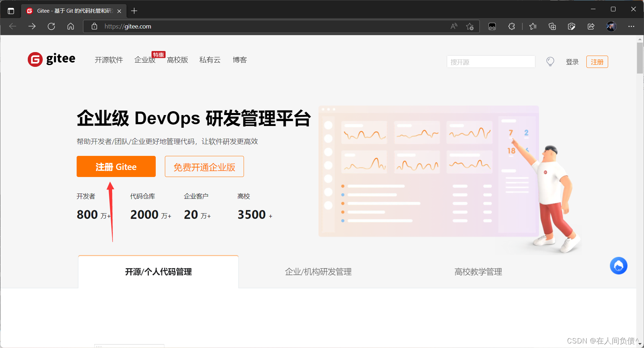Open 开源软件 navigation item
The image size is (644, 348).
tap(109, 60)
